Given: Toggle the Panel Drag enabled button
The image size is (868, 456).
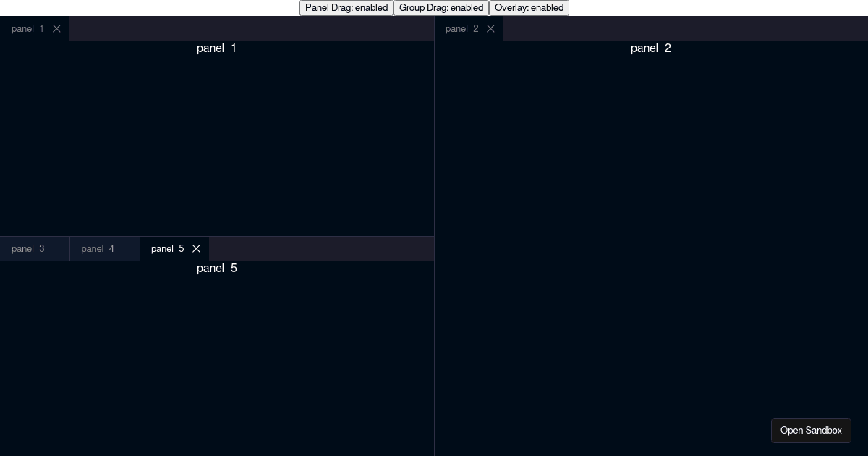Looking at the screenshot, I should tap(346, 8).
